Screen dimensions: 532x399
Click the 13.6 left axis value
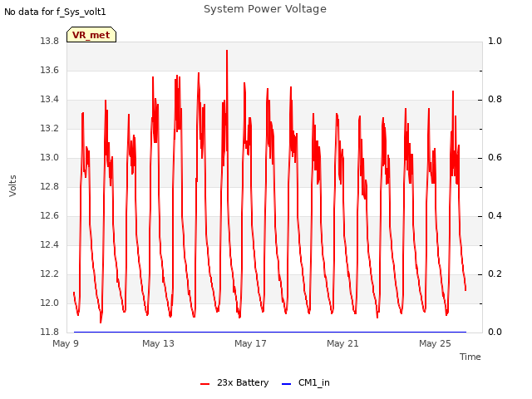tap(50, 70)
